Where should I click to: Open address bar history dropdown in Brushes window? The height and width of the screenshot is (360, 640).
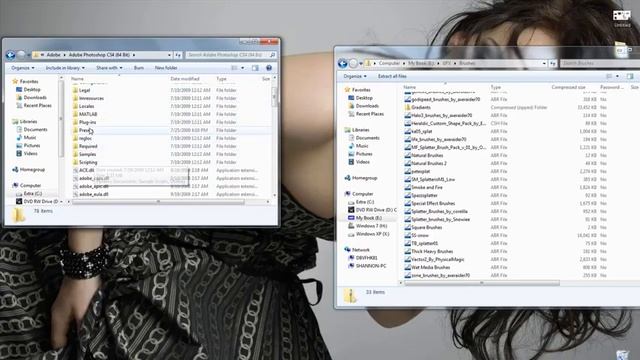click(544, 63)
